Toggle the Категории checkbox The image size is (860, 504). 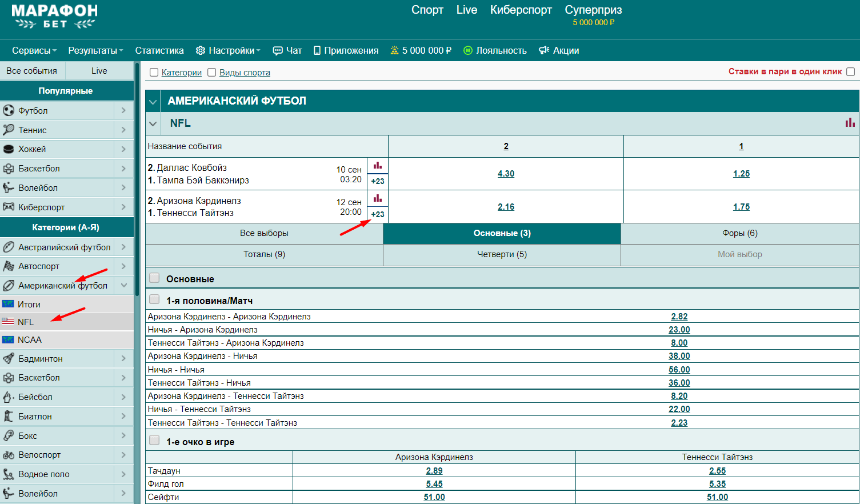[154, 73]
